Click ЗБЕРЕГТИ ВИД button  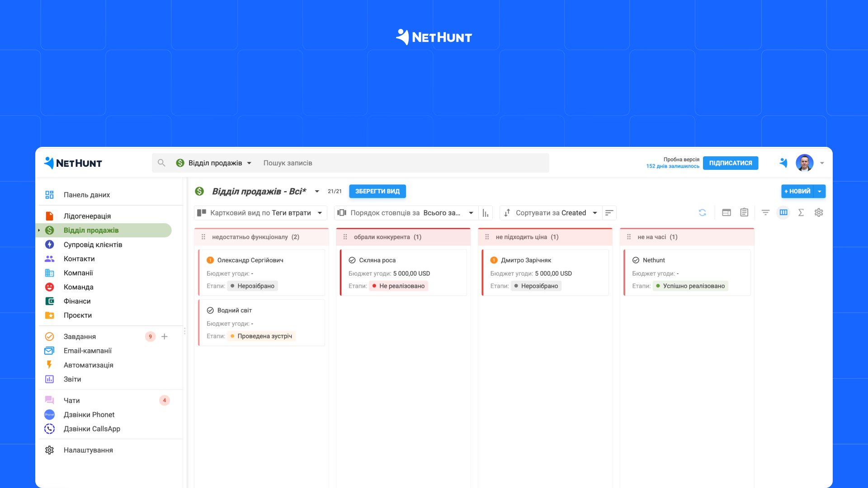pyautogui.click(x=377, y=192)
